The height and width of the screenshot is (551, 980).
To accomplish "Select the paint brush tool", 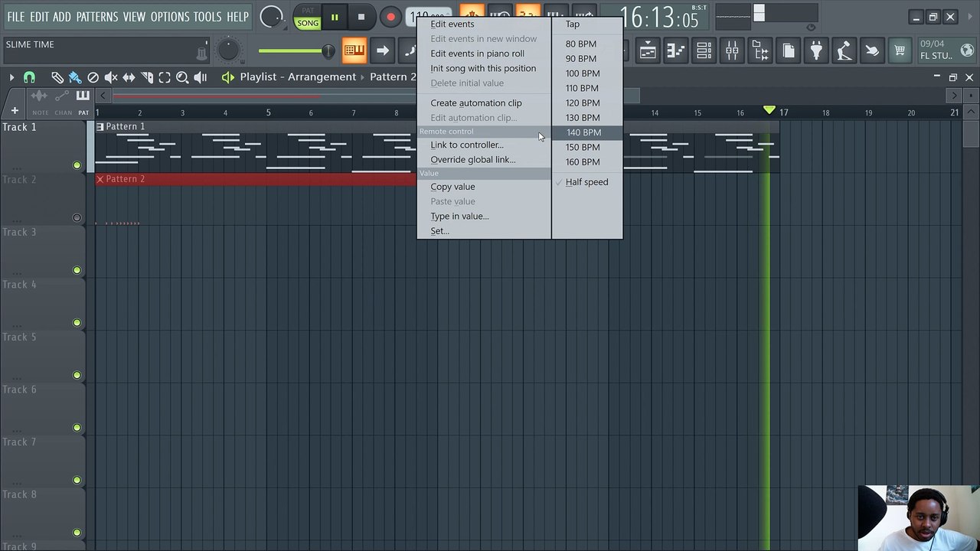I will pos(75,77).
